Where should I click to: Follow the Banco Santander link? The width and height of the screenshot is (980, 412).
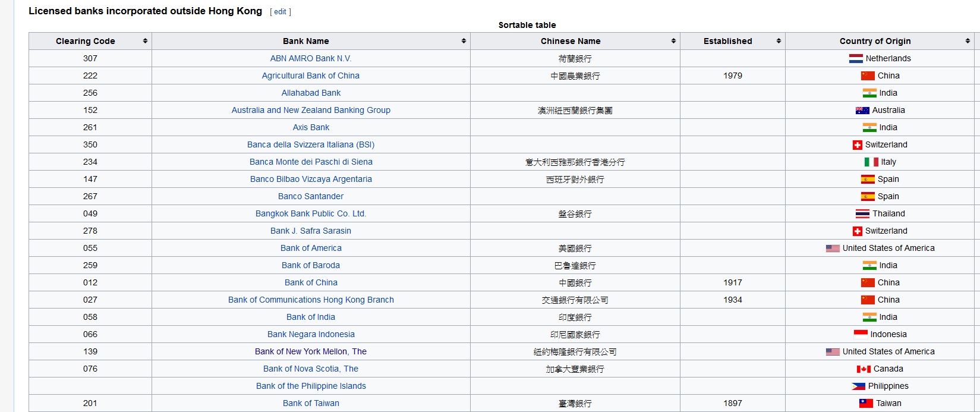coord(310,196)
